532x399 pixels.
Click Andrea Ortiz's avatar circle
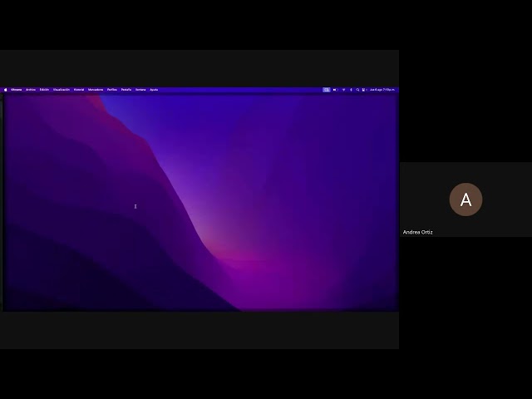pyautogui.click(x=465, y=199)
